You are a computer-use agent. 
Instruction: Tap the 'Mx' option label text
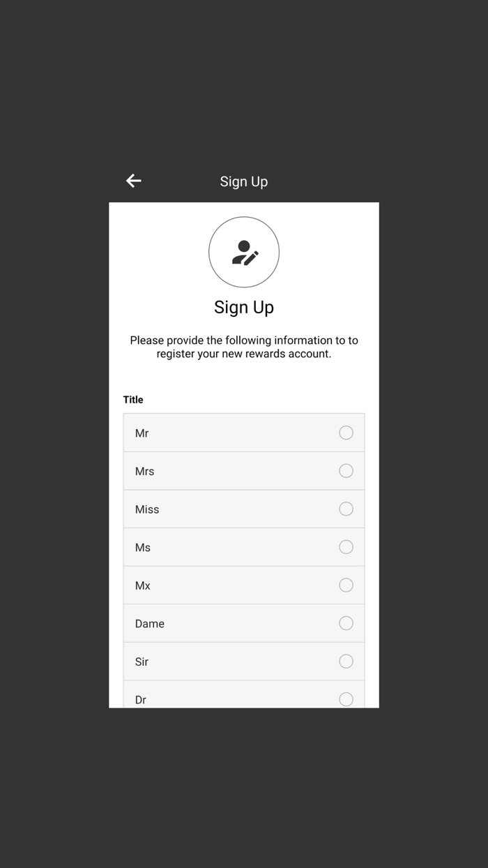[x=143, y=585]
